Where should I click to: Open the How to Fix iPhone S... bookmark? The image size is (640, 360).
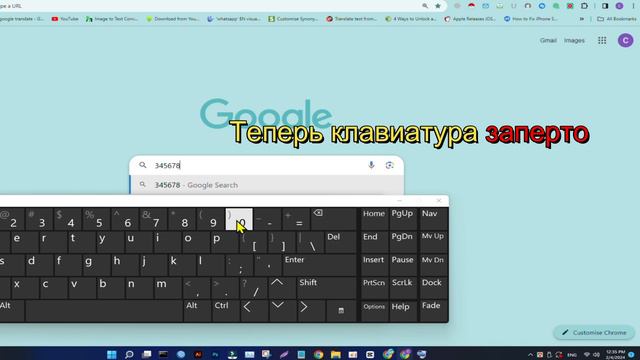tap(530, 19)
